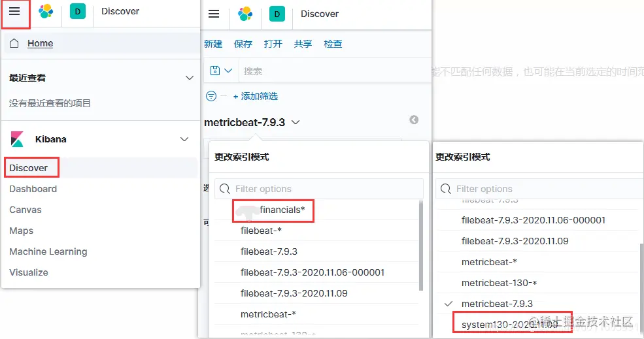The height and width of the screenshot is (339, 644).
Task: Open Discover in Kibana navigation
Action: click(x=28, y=168)
